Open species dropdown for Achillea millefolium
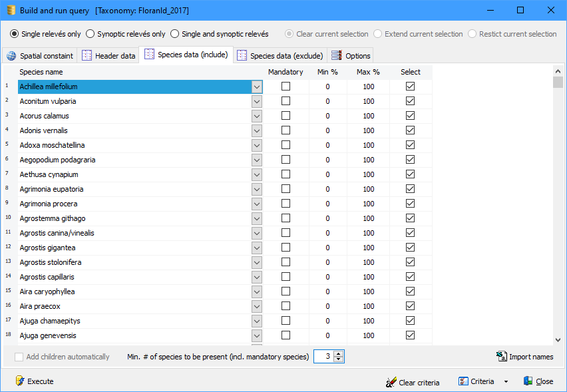The image size is (567, 392). coord(257,87)
